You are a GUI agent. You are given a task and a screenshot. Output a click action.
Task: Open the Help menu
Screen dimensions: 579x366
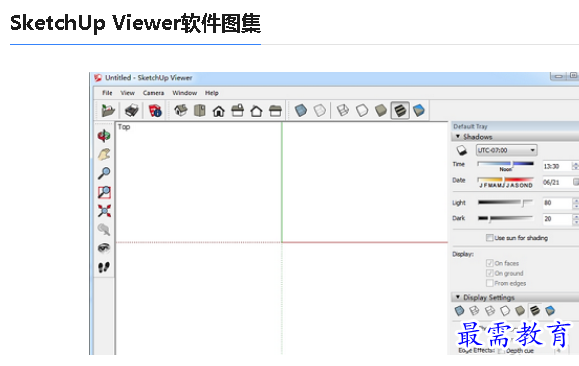pyautogui.click(x=212, y=93)
